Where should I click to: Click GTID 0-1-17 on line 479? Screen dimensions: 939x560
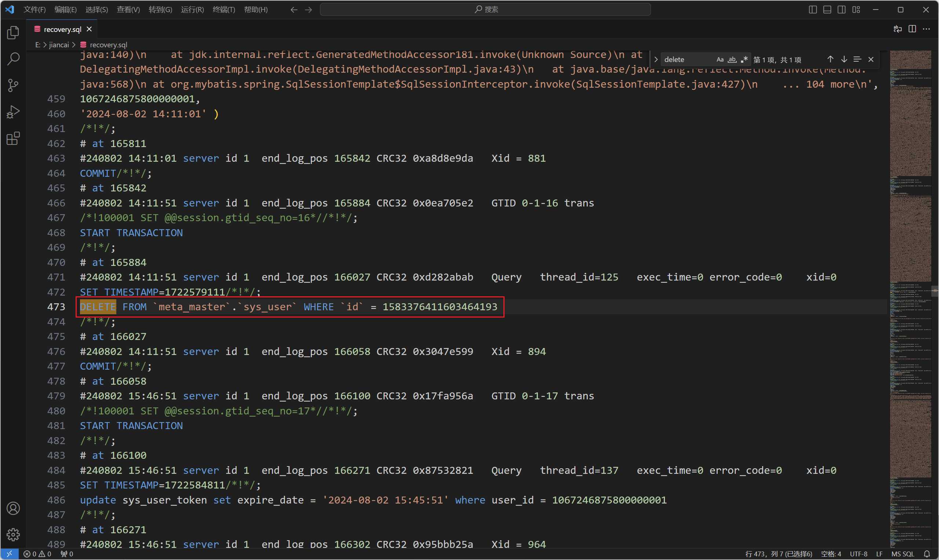(524, 396)
